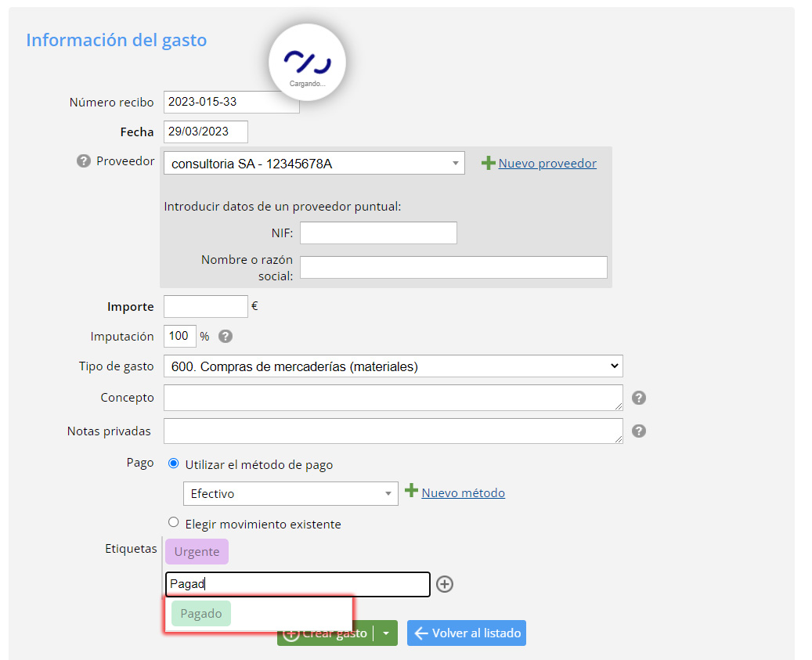Click the green plus icon for Nuevo proveedor
Image resolution: width=812 pixels, height=660 pixels.
(x=488, y=163)
